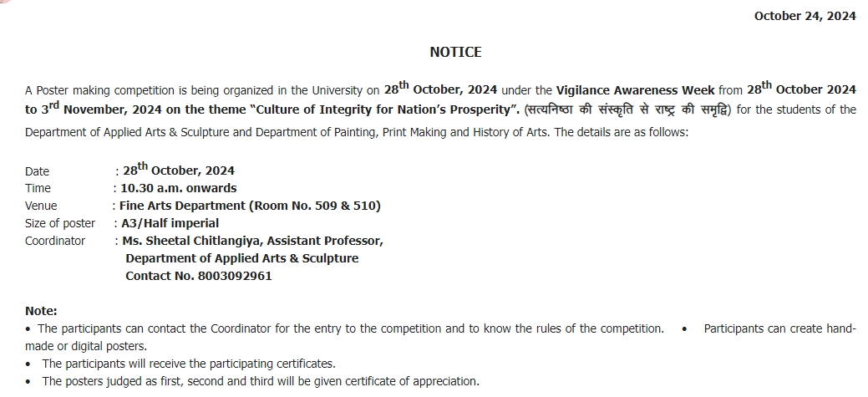Click the "Time" label in details list
Image resolution: width=868 pixels, height=397 pixels.
coord(38,188)
